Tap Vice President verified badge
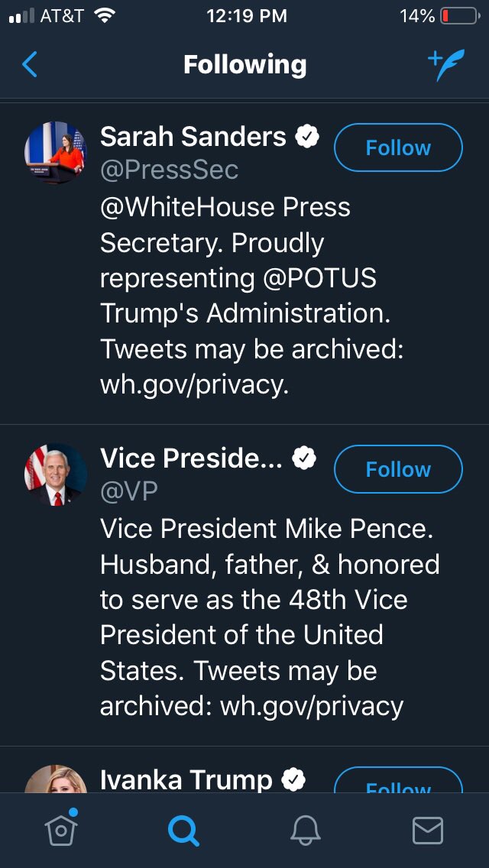Viewport: 489px width, 868px height. [306, 458]
